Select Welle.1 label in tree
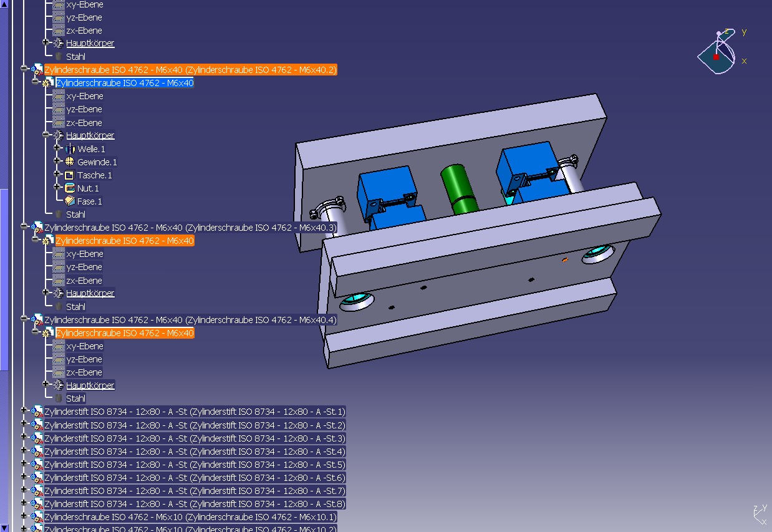772x532 pixels. coord(92,149)
